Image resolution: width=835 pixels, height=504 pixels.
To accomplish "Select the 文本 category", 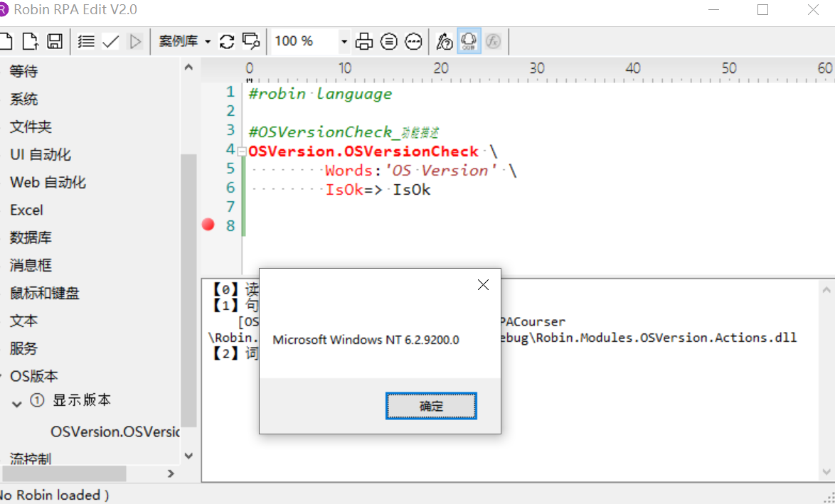I will coord(24,321).
